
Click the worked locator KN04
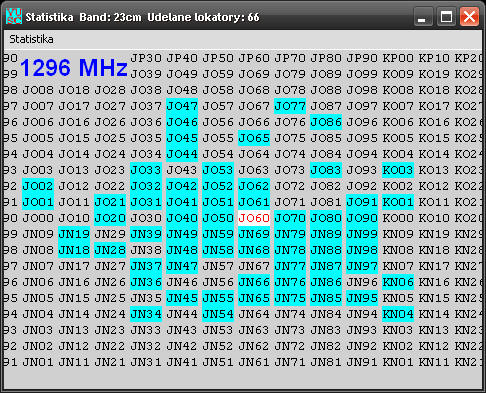point(398,314)
